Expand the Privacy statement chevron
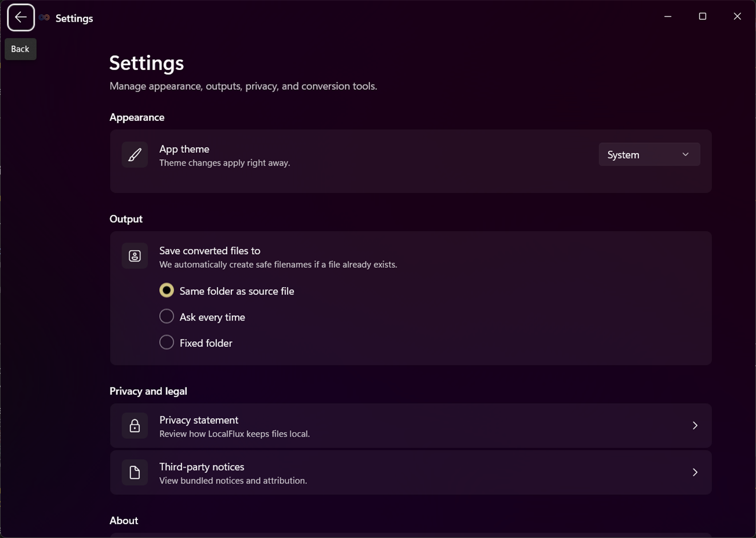The width and height of the screenshot is (756, 538). [x=695, y=426]
